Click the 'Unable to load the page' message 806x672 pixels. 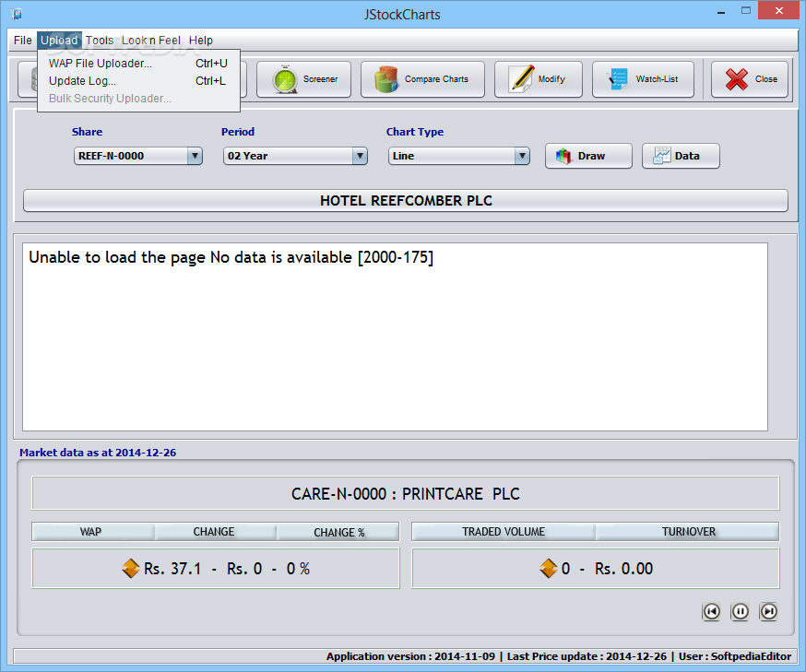pyautogui.click(x=231, y=257)
